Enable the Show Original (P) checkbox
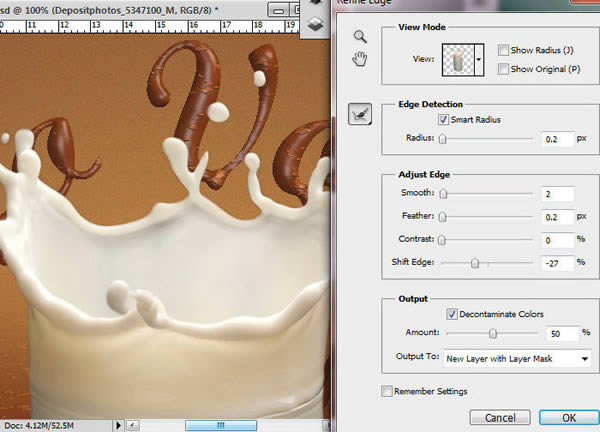 tap(504, 69)
